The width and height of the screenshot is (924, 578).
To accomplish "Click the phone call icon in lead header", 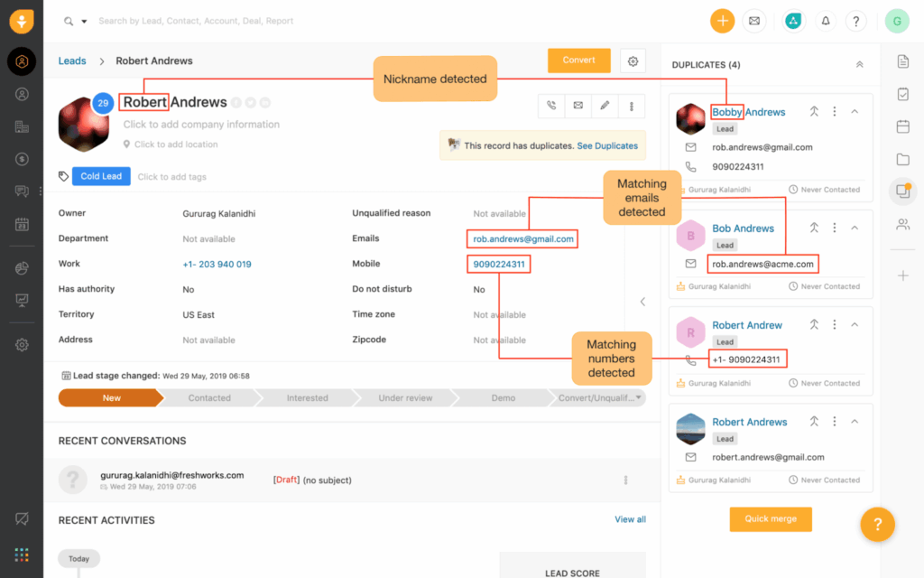I will click(551, 107).
